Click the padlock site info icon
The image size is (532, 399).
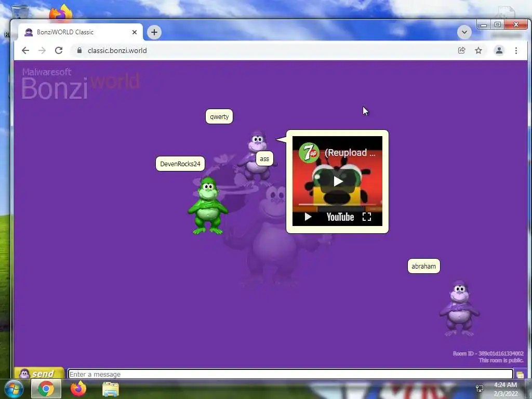(x=79, y=50)
